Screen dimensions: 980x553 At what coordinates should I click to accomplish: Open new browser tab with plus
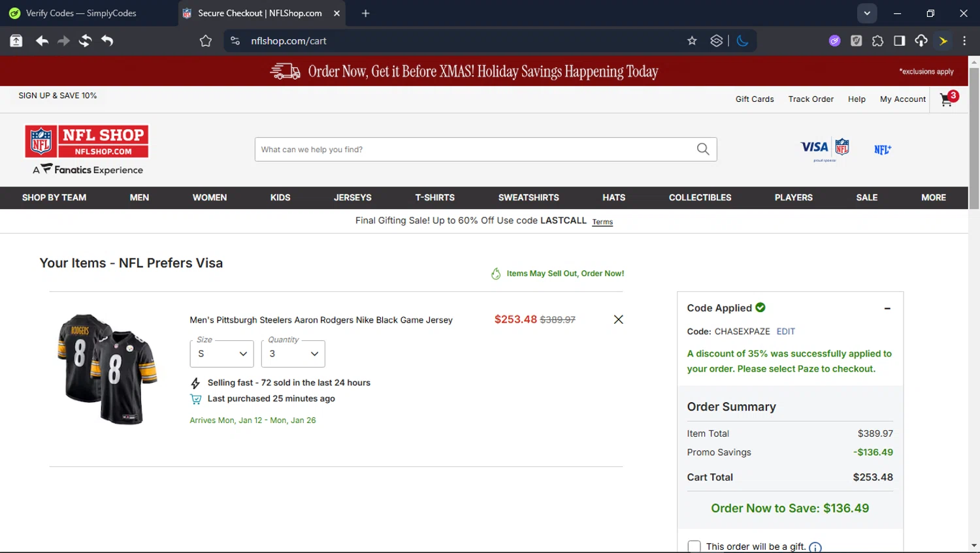click(365, 13)
